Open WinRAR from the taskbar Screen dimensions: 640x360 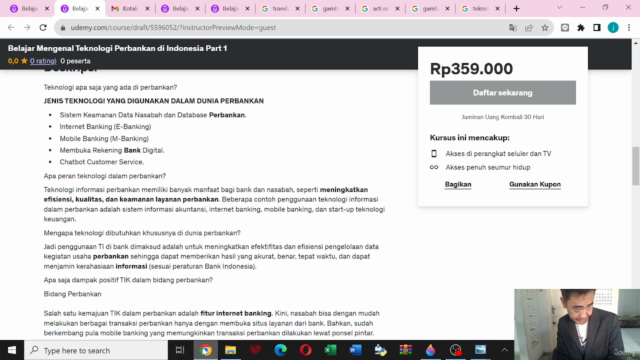[x=405, y=350]
